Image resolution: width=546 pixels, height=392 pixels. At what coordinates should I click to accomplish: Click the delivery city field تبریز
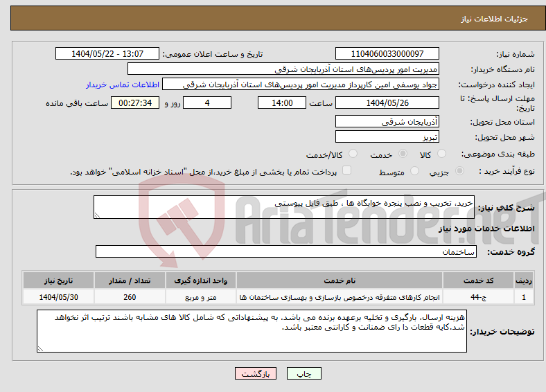387,136
